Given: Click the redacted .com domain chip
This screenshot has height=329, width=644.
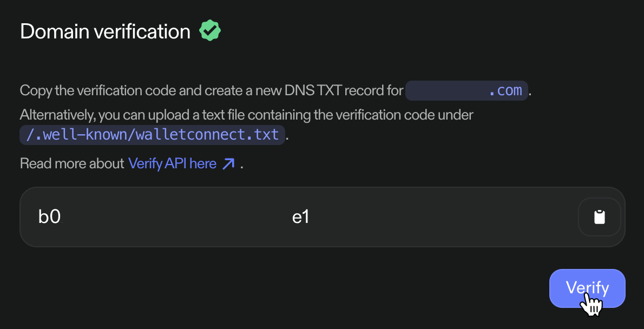Looking at the screenshot, I should tap(466, 90).
